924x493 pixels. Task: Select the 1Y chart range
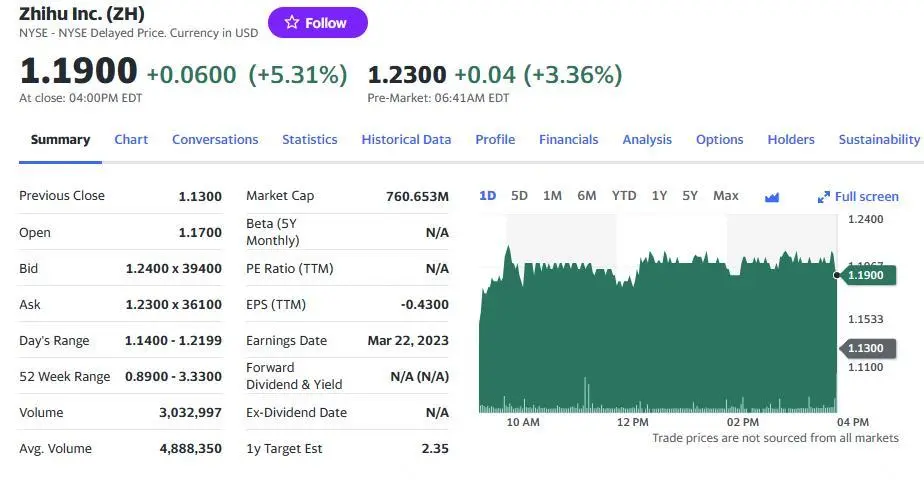659,196
